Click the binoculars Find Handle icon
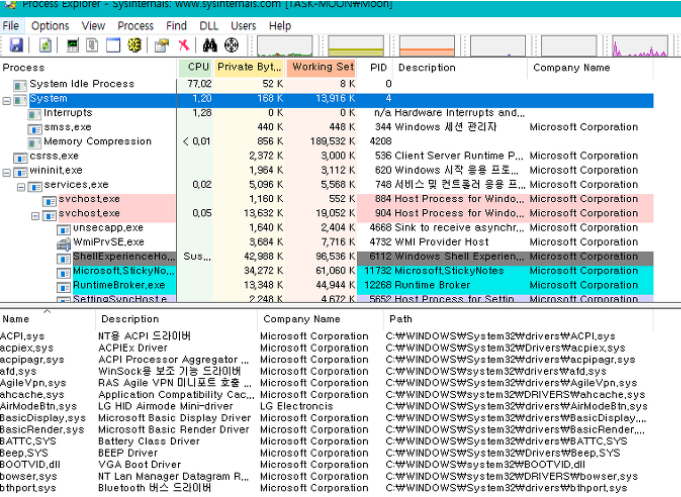The image size is (681, 497). point(210,45)
